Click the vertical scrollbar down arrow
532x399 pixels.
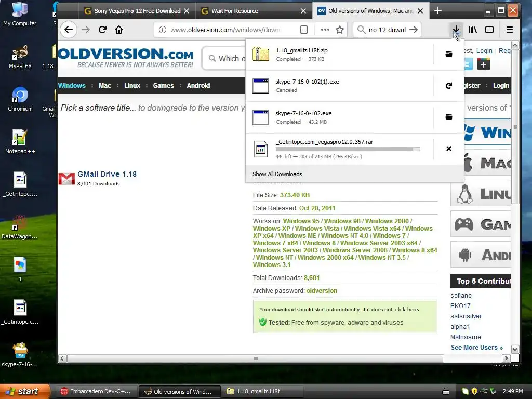(515, 349)
